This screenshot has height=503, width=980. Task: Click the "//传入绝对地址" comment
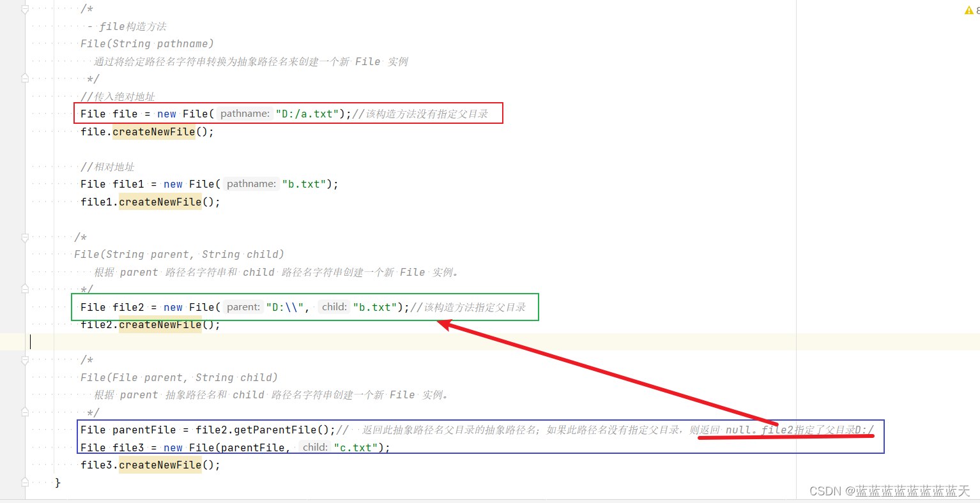click(x=118, y=96)
